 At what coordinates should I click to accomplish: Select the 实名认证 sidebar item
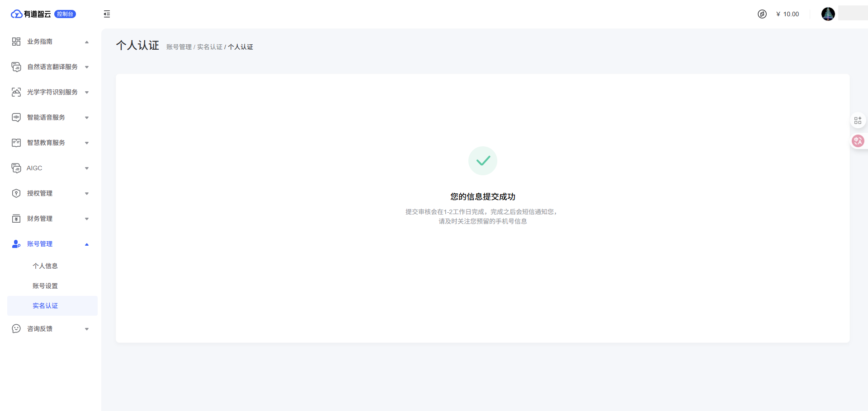pyautogui.click(x=45, y=306)
